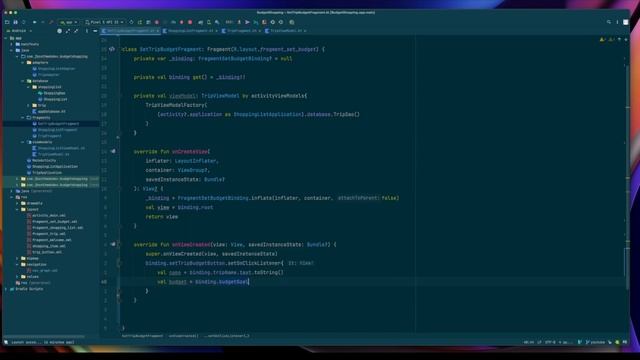Expand the values resource folder
The image size is (640, 360).
pos(18,277)
